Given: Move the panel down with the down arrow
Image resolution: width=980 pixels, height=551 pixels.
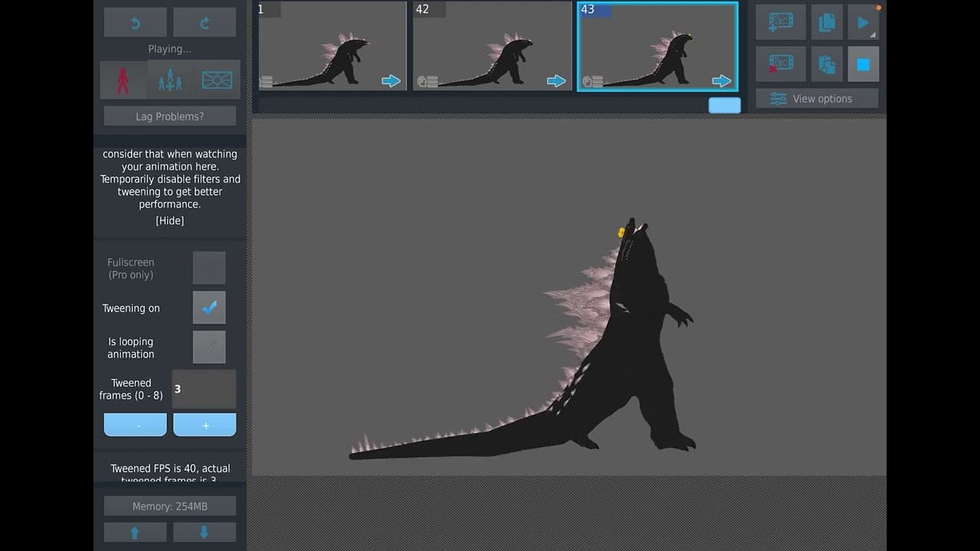Looking at the screenshot, I should [204, 533].
